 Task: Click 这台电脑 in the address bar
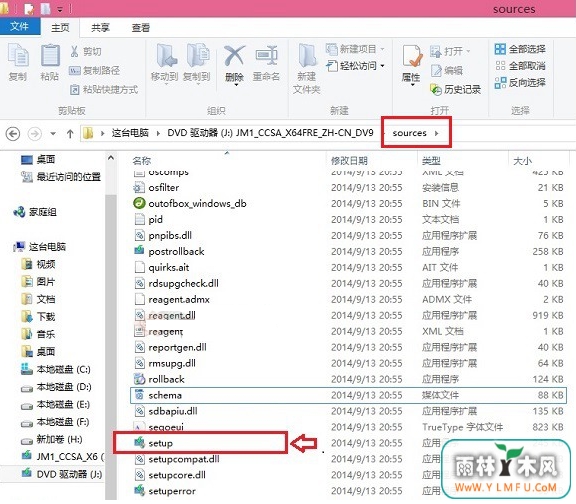(x=130, y=133)
